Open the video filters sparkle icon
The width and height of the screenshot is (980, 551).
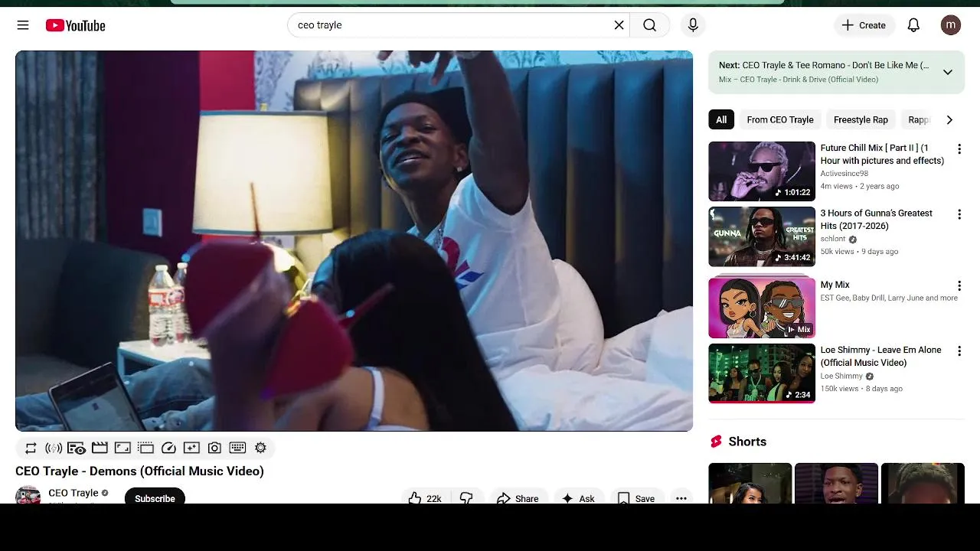coord(191,448)
